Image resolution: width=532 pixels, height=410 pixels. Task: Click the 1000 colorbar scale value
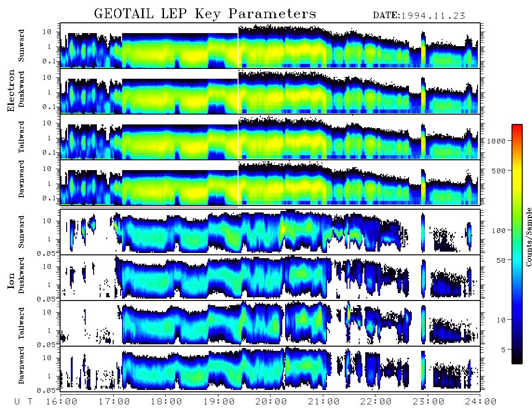tap(496, 141)
